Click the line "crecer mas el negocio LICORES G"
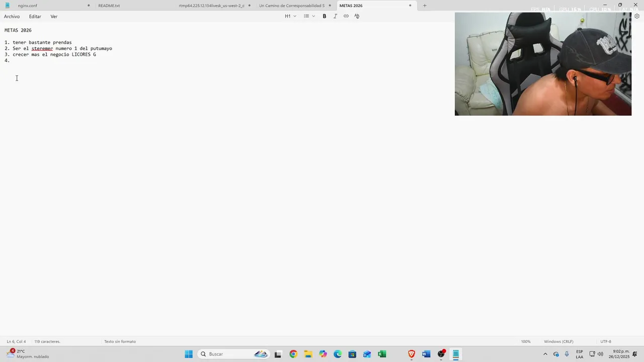Image resolution: width=644 pixels, height=362 pixels. click(x=54, y=55)
